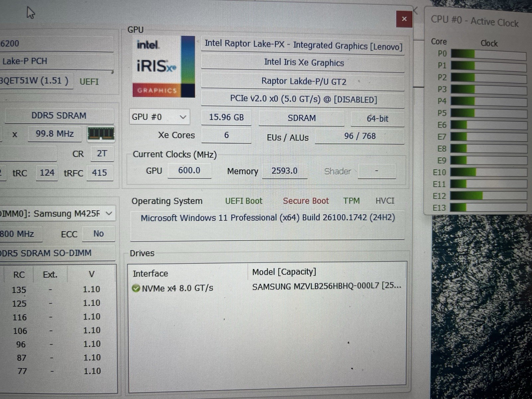This screenshot has width=532, height=399.
Task: Open the GPU #0 selector dropdown
Action: tap(159, 117)
